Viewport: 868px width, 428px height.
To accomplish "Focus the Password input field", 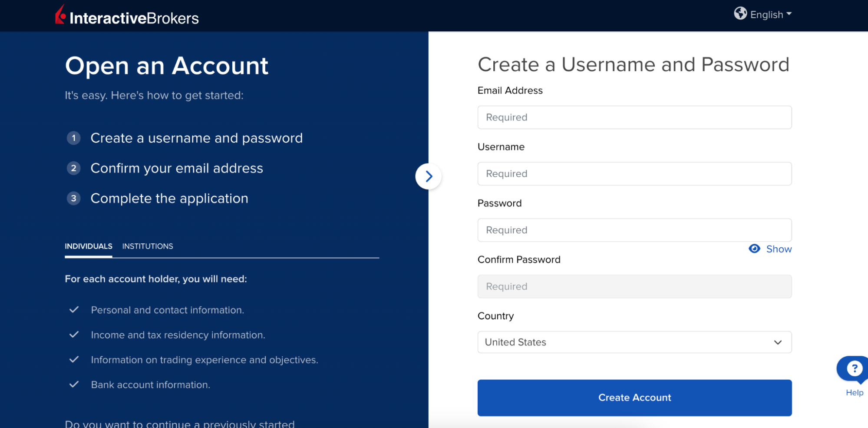I will click(x=634, y=230).
